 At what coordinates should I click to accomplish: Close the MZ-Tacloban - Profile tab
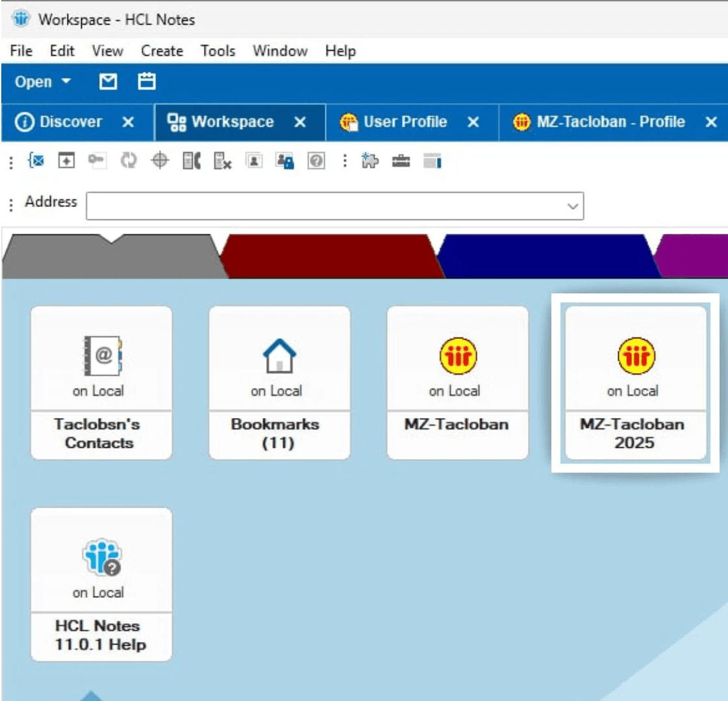(711, 123)
